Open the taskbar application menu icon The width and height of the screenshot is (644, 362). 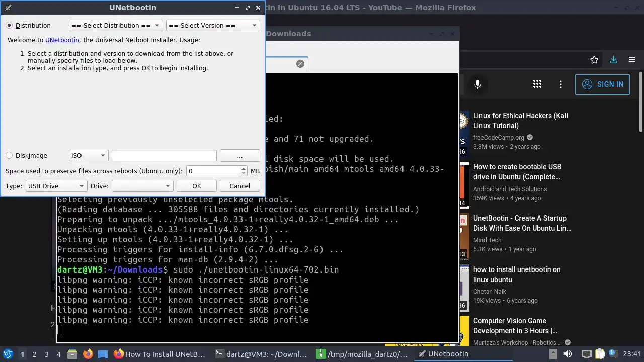pyautogui.click(x=8, y=354)
